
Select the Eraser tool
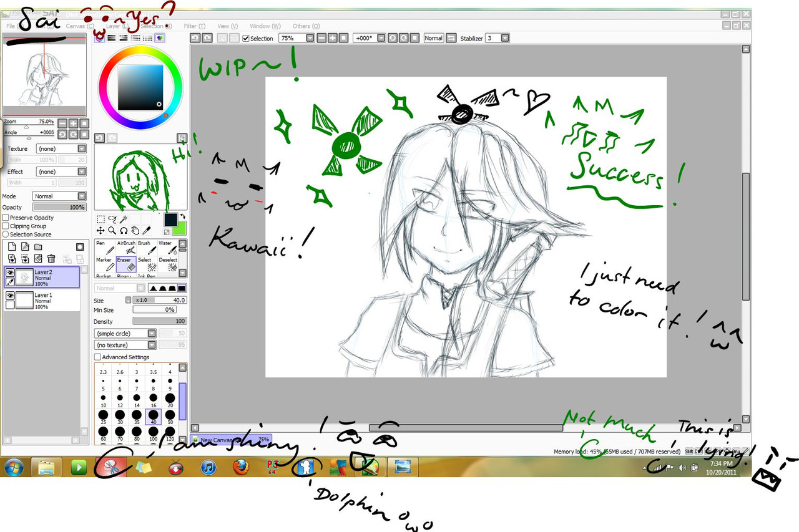click(126, 264)
